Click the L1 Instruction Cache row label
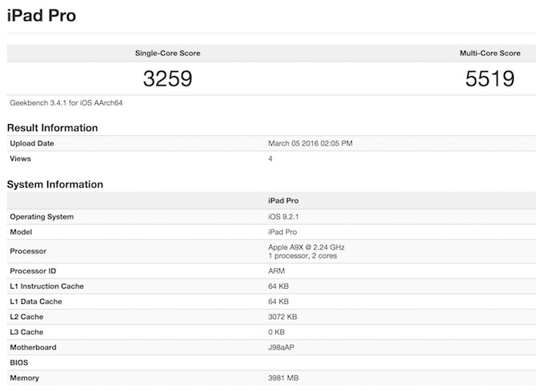The height and width of the screenshot is (392, 536). click(x=46, y=286)
